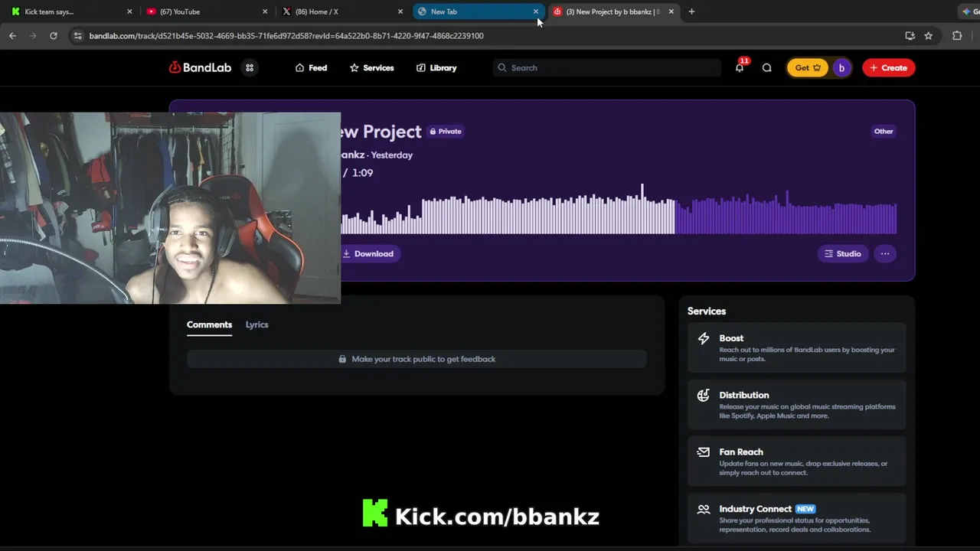Open the purple 'b' profile avatar
This screenshot has width=980, height=551.
pyautogui.click(x=841, y=67)
